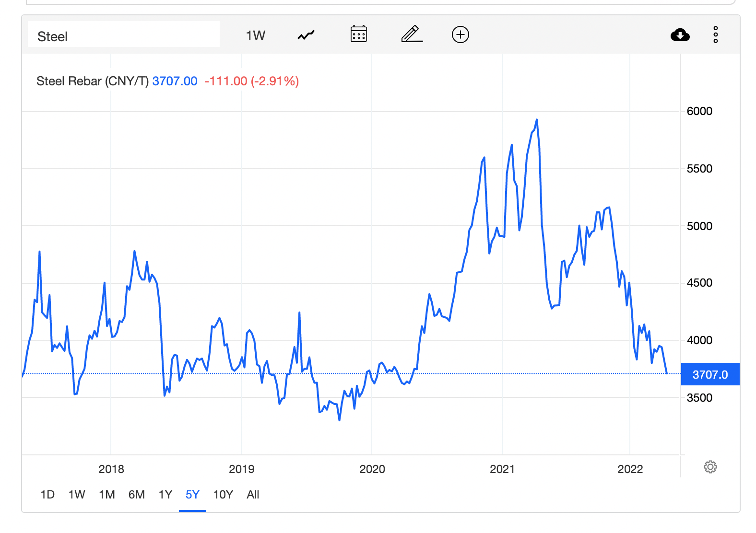The height and width of the screenshot is (533, 756).
Task: Select the pencil drawing tool
Action: [x=412, y=35]
